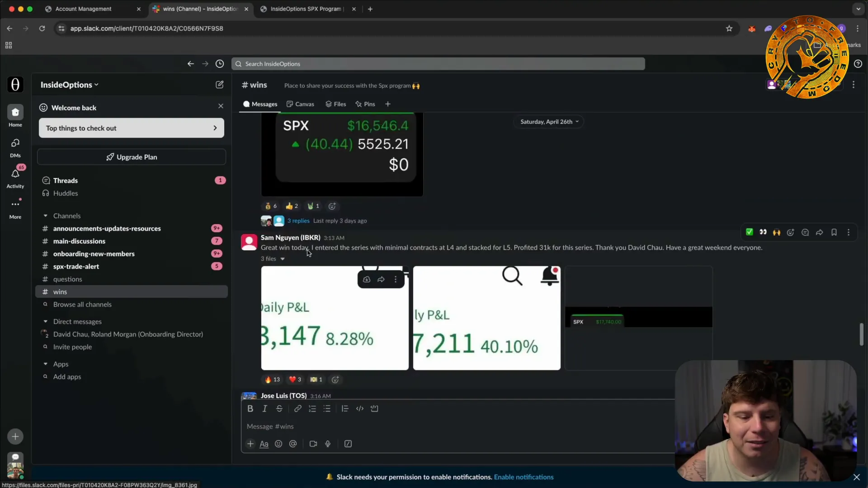Record a video clip
Image resolution: width=868 pixels, height=488 pixels.
click(x=313, y=444)
